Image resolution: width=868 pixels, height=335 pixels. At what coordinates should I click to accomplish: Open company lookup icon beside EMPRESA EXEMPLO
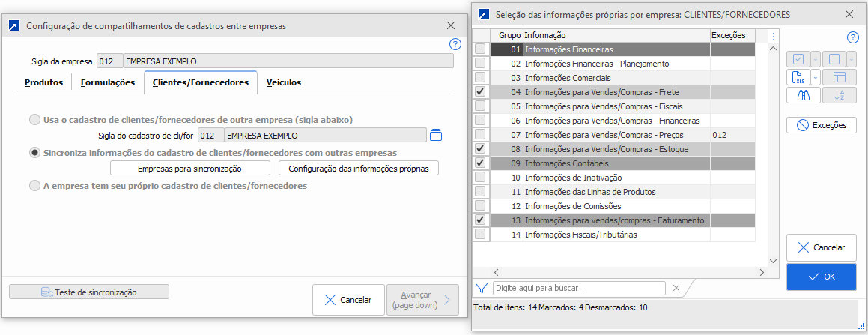[x=437, y=136]
